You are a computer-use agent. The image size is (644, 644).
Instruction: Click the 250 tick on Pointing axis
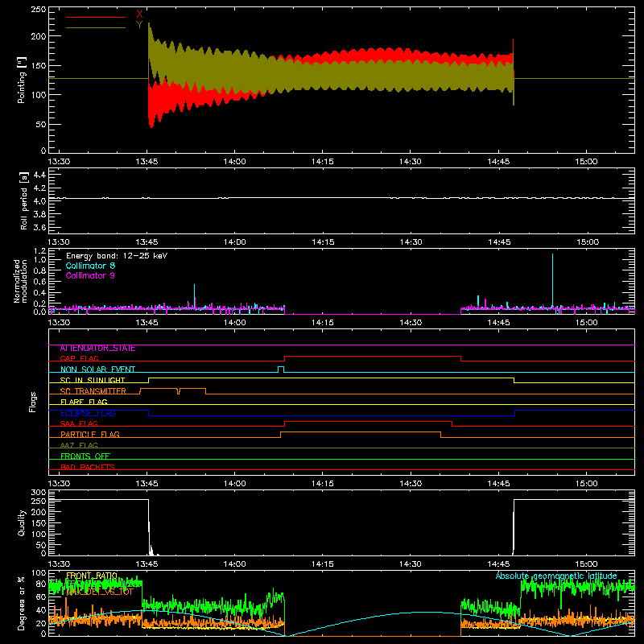(39, 10)
